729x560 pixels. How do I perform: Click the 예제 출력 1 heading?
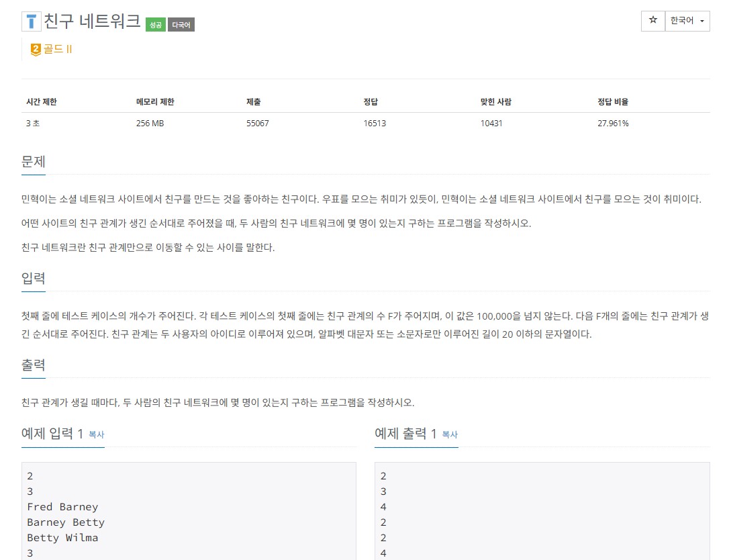click(x=405, y=434)
